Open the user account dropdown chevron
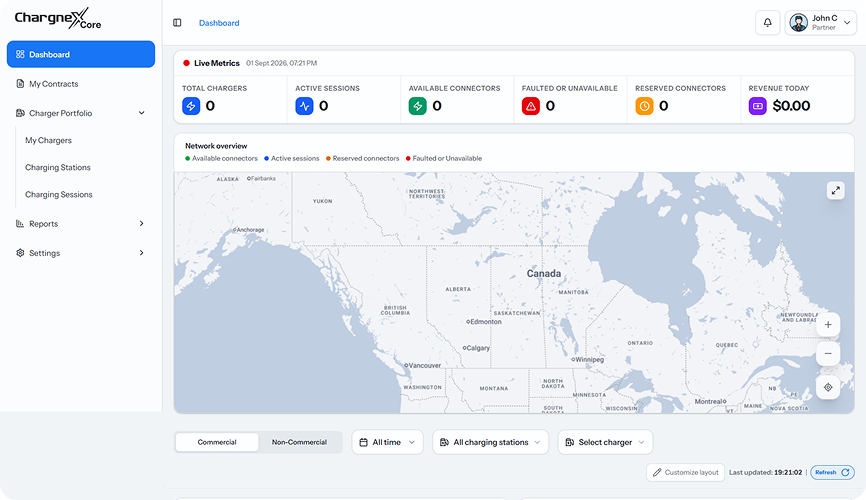Screen dimensions: 866x500 click(x=847, y=23)
